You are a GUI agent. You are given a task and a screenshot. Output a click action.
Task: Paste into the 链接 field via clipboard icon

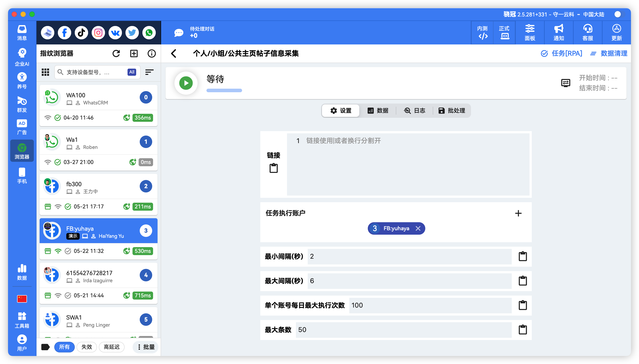[274, 168]
